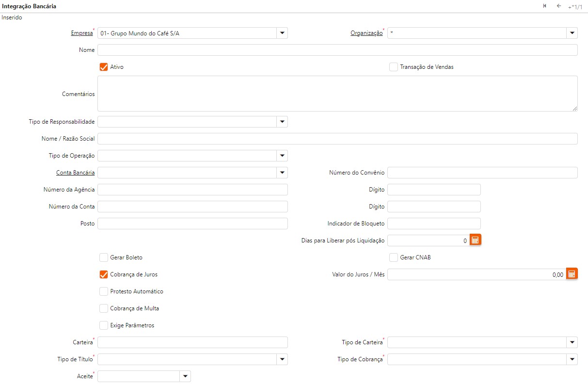Expand Tipo de Responsabilidade dropdown
The width and height of the screenshot is (588, 385).
tap(282, 122)
